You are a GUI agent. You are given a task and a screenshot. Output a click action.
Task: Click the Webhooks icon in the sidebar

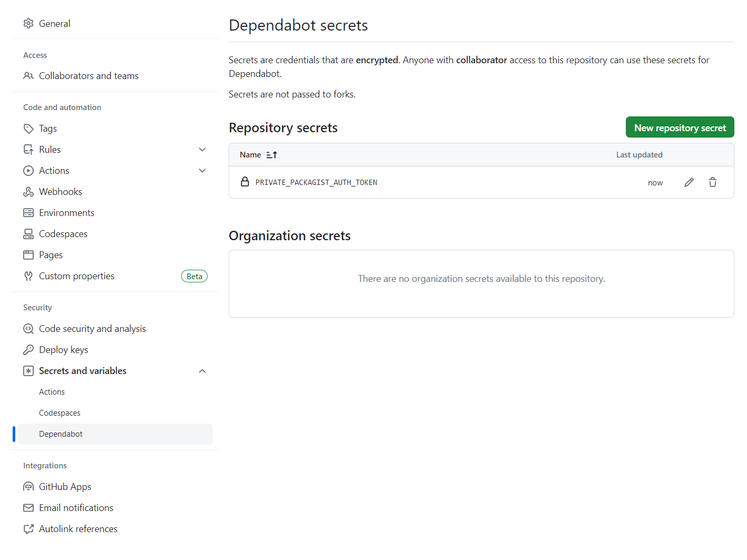point(28,192)
